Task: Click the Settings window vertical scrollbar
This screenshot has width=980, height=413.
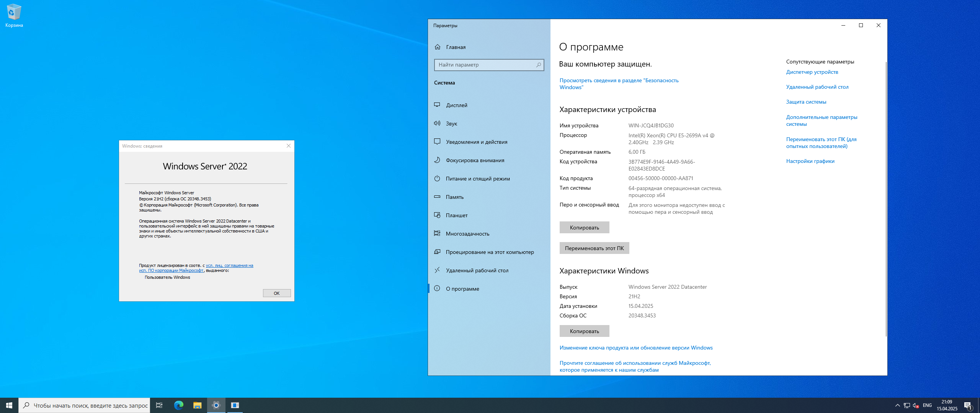Action: point(886,199)
